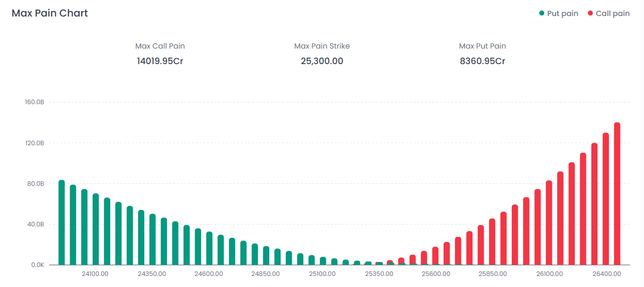This screenshot has height=287, width=644.
Task: Select the 25,300.00 strike value
Action: tap(322, 61)
